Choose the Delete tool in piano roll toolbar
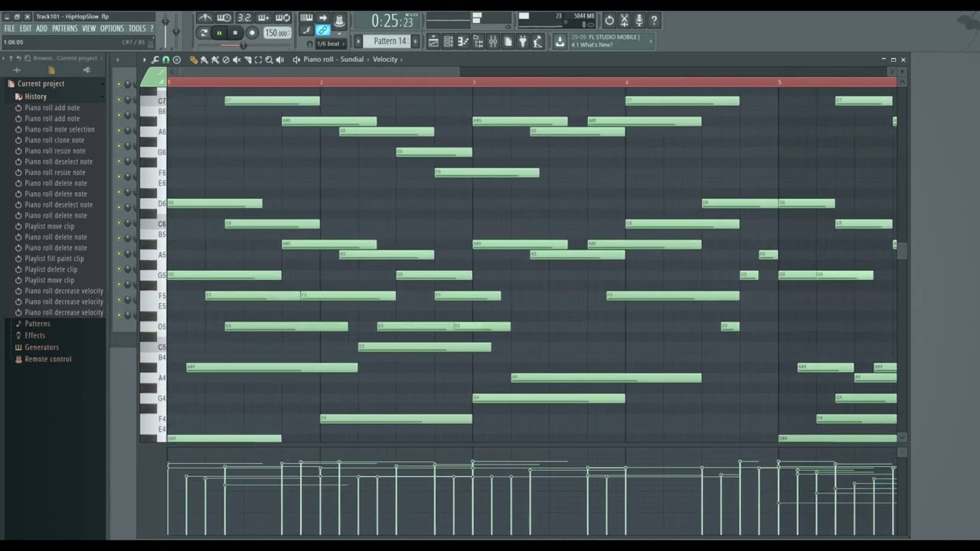 226,60
